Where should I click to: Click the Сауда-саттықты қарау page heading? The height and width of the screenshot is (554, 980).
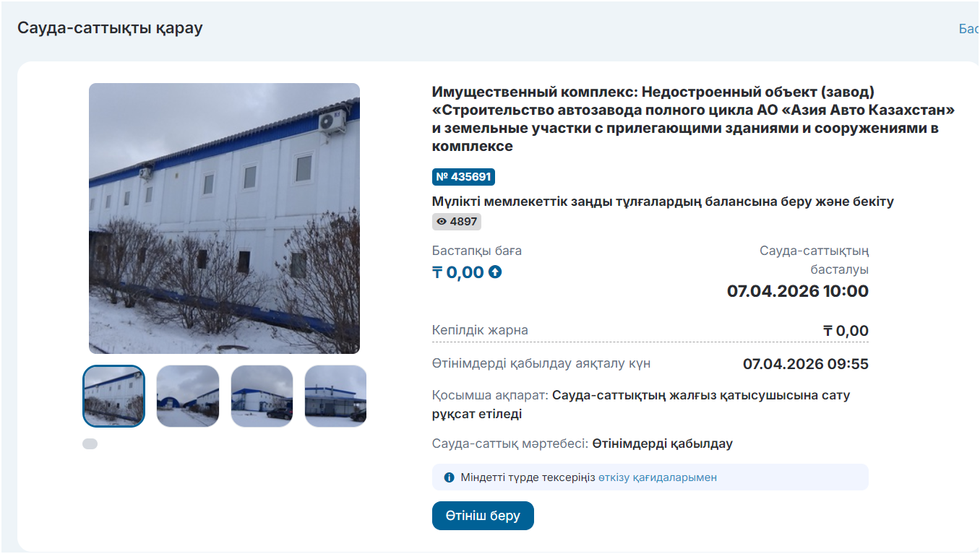pos(110,28)
